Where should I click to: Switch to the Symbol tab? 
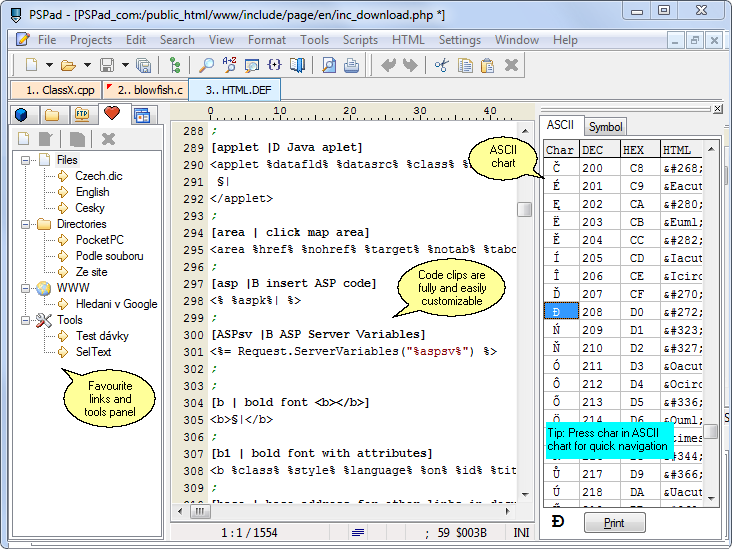coord(605,127)
